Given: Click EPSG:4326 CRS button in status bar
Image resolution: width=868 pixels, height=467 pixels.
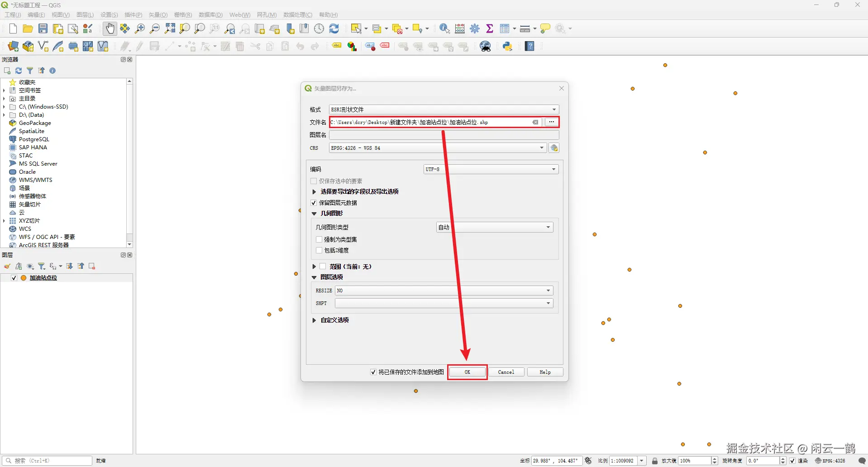Looking at the screenshot, I should coord(830,461).
